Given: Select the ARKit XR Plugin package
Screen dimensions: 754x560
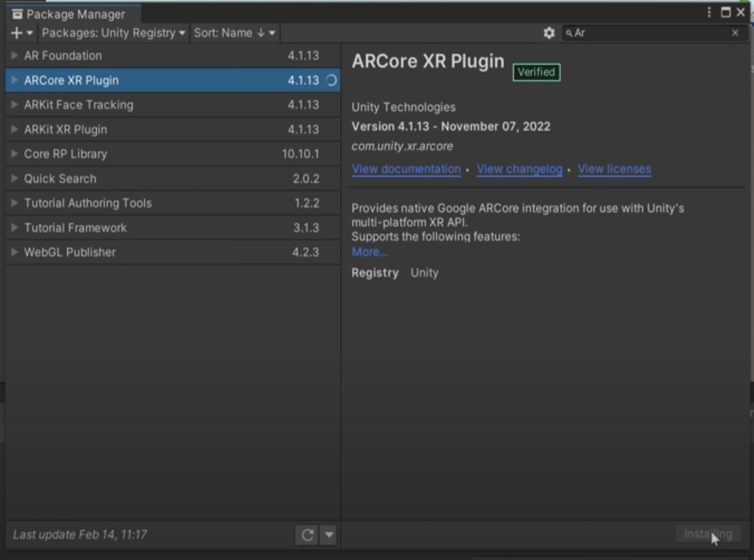Looking at the screenshot, I should pyautogui.click(x=173, y=129).
